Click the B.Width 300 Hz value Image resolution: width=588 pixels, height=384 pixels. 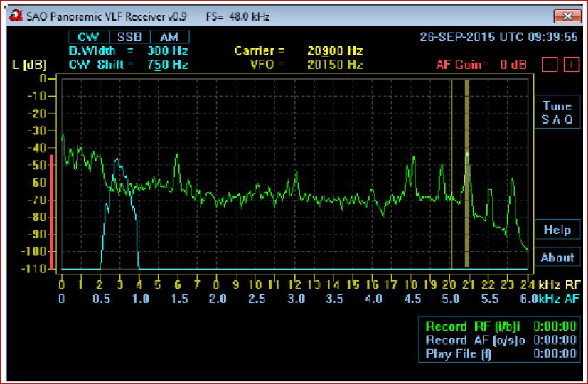coord(167,50)
